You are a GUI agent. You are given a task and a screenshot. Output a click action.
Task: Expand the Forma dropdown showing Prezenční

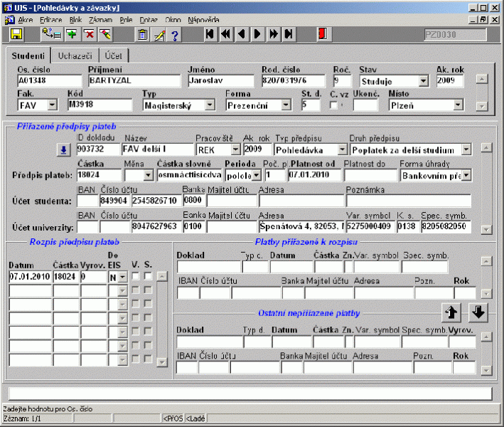286,105
